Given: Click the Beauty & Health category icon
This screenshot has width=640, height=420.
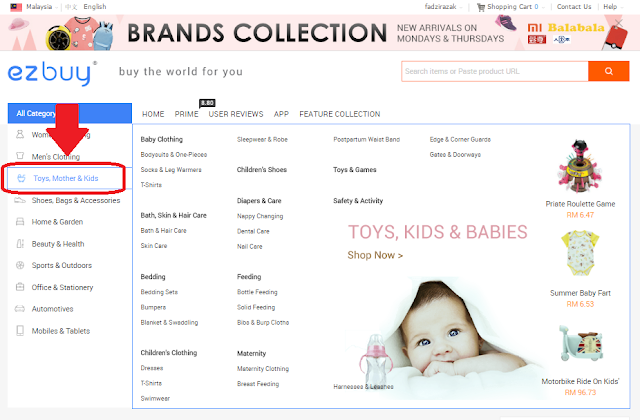Looking at the screenshot, I should (20, 244).
